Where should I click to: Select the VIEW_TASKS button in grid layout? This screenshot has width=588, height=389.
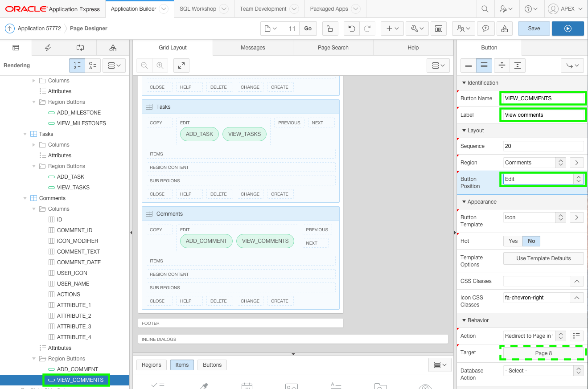[245, 134]
